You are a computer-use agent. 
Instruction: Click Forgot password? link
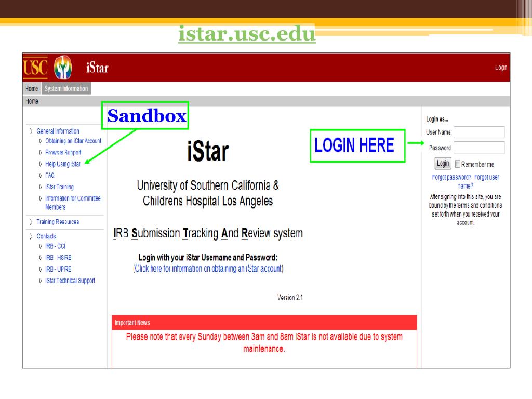[x=451, y=177]
